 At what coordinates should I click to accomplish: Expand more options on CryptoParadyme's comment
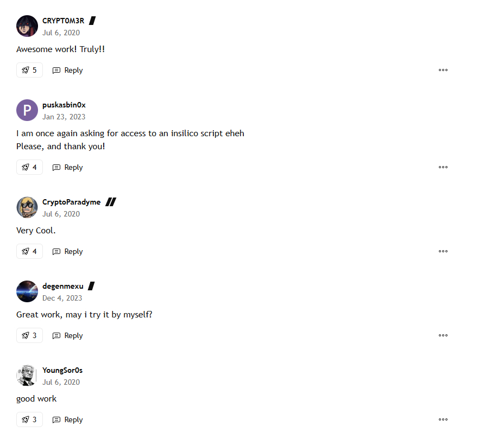point(443,251)
